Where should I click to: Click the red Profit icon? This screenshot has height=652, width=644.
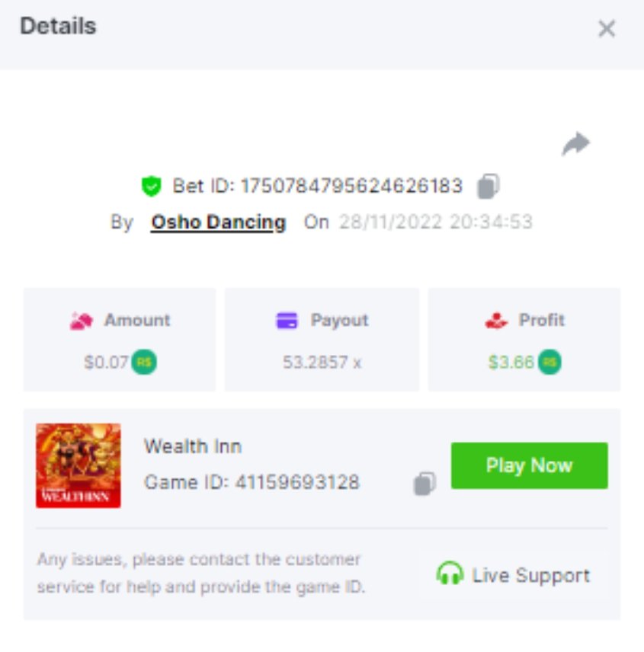point(496,321)
